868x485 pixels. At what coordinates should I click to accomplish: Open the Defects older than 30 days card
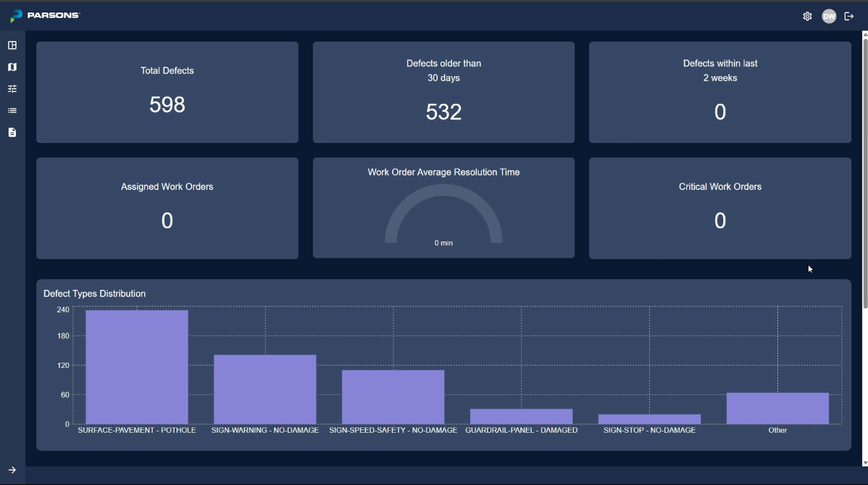pos(444,92)
